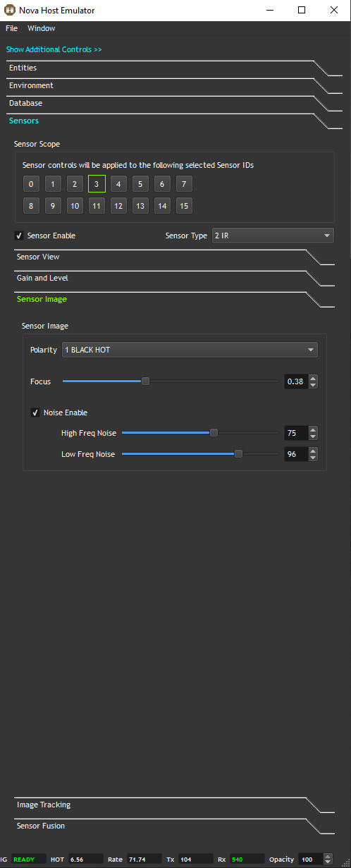The width and height of the screenshot is (351, 868).
Task: Open the Window menu
Action: point(41,28)
